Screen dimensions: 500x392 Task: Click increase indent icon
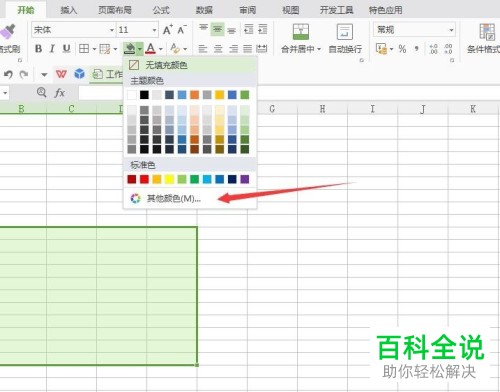263,29
